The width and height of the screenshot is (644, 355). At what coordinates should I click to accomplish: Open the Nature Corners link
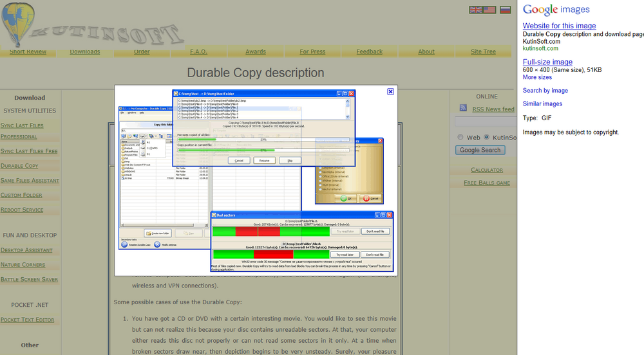(x=23, y=265)
